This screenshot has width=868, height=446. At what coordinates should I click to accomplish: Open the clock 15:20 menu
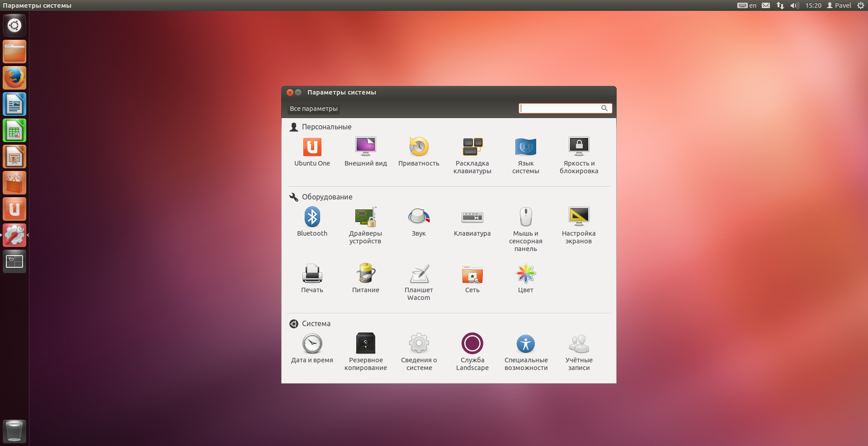pyautogui.click(x=813, y=5)
